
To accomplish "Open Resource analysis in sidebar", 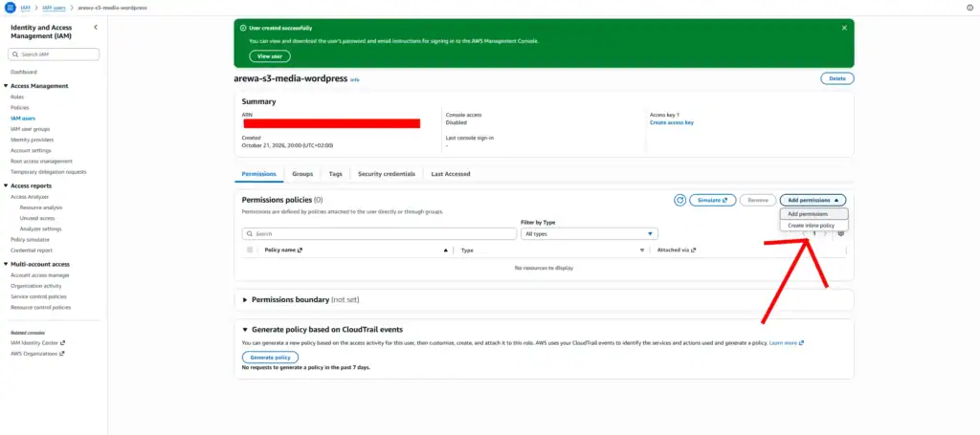I will point(40,207).
